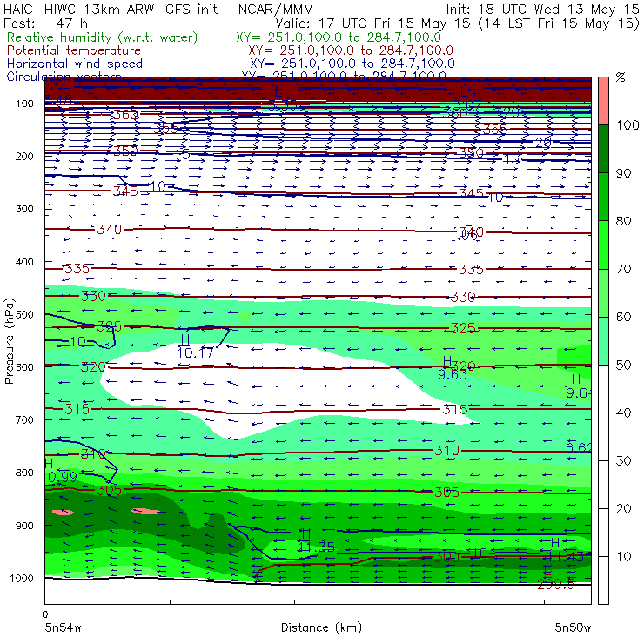Click the 'Fcst: 47 h' forecast hour text
This screenshot has height=644, width=644.
point(45,23)
